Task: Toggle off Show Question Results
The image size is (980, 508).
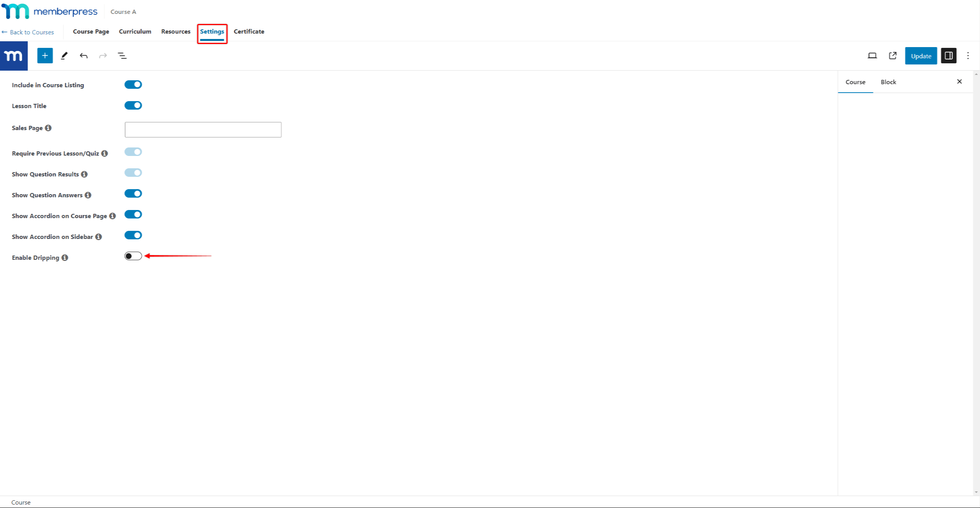Action: point(133,173)
